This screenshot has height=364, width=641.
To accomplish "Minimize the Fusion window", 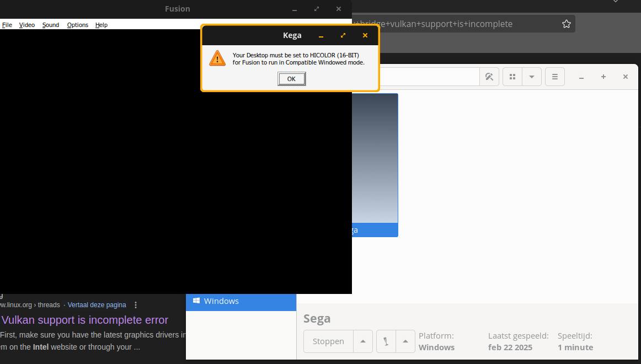I will pos(295,9).
